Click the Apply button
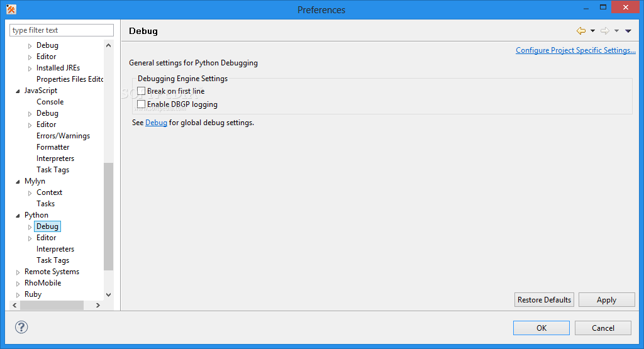The height and width of the screenshot is (349, 644). [607, 300]
